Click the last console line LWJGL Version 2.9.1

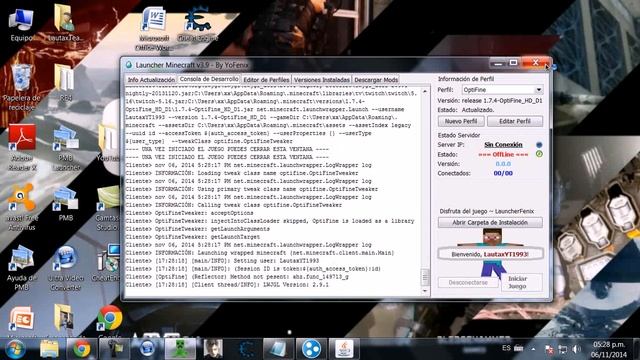coord(227,284)
